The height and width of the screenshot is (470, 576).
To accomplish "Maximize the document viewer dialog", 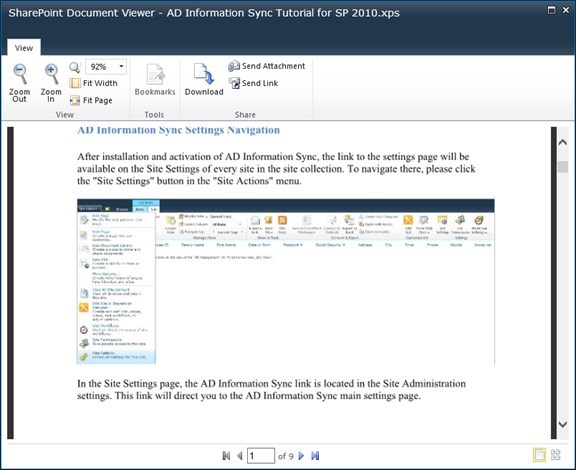I will tap(551, 10).
